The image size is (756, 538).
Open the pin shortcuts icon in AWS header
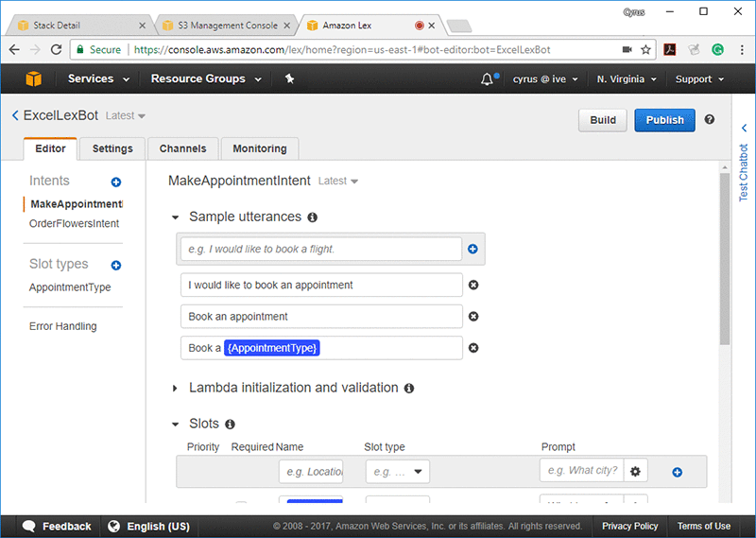tap(289, 78)
